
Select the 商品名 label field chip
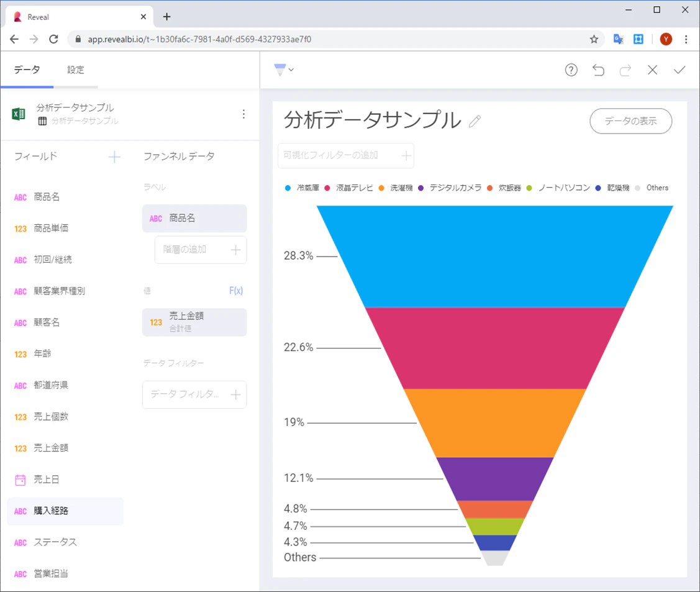[194, 218]
